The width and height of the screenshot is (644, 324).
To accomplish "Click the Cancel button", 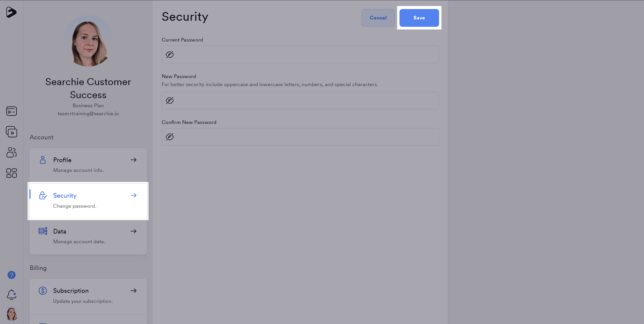I will pyautogui.click(x=378, y=18).
